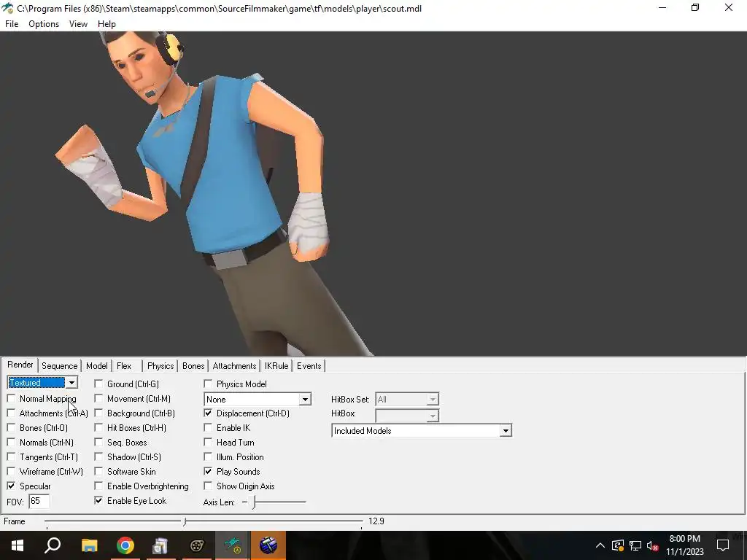Enable Seq. Boxes checkbox
Viewport: 747px width, 560px height.
[98, 443]
